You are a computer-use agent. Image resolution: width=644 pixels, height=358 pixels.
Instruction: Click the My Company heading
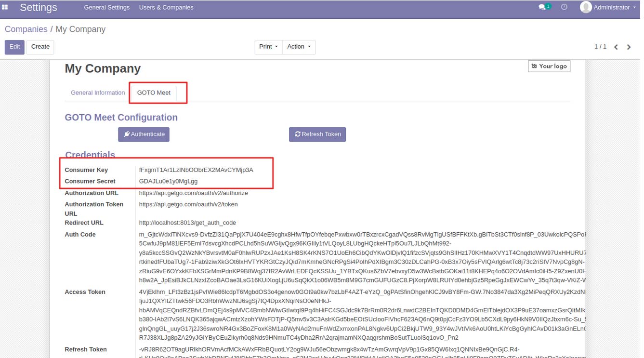point(103,68)
